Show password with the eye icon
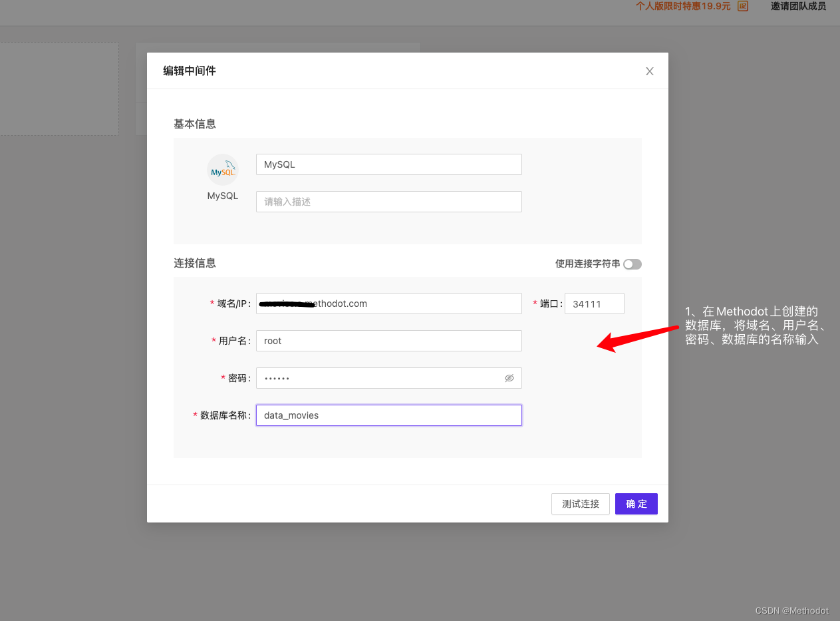 coord(509,378)
